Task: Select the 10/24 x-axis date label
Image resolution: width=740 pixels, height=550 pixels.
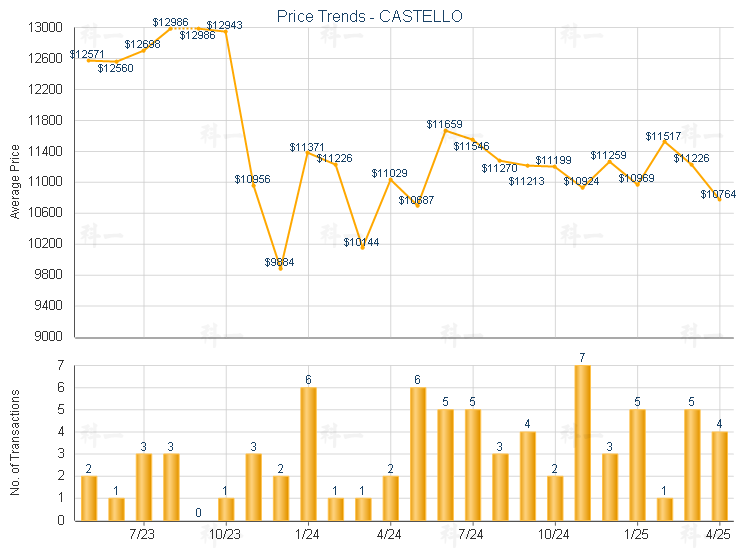Action: click(553, 534)
